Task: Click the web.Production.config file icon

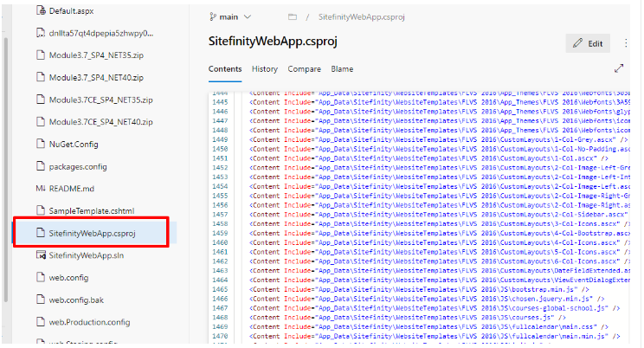Action: 41,321
